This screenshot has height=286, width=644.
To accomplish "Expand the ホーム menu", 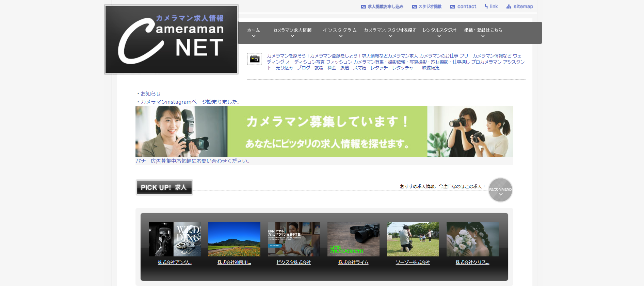I will (x=253, y=32).
